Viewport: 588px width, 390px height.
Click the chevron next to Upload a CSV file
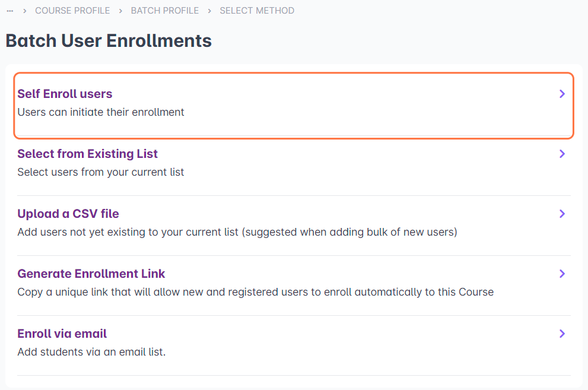tap(562, 214)
